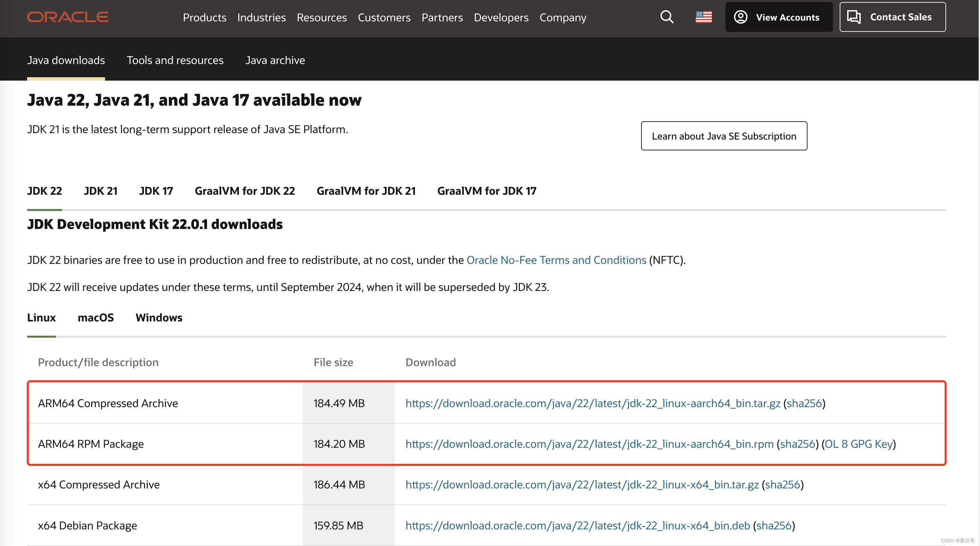Switch to GraalVM for JDK 17 tab
This screenshot has height=546, width=980.
point(487,191)
